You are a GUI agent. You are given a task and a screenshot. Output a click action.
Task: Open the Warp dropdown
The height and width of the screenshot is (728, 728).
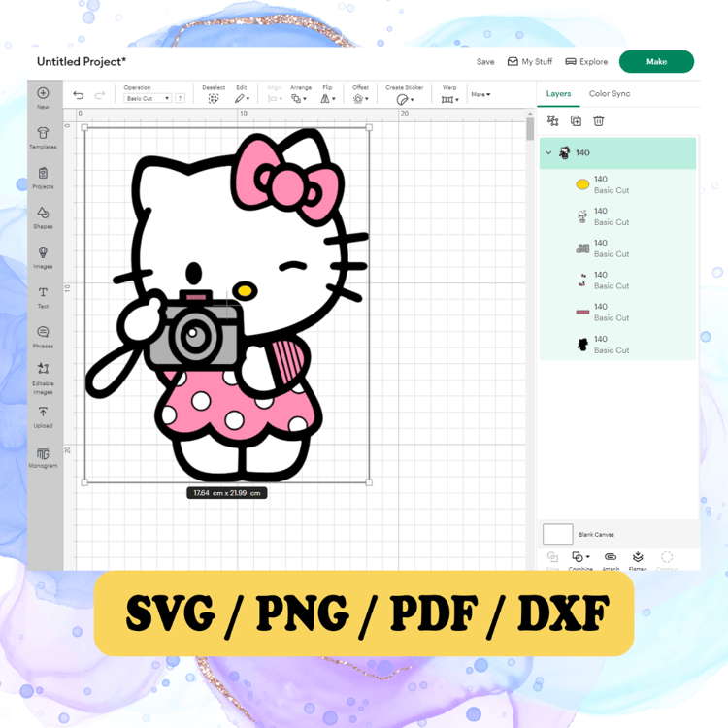point(449,99)
